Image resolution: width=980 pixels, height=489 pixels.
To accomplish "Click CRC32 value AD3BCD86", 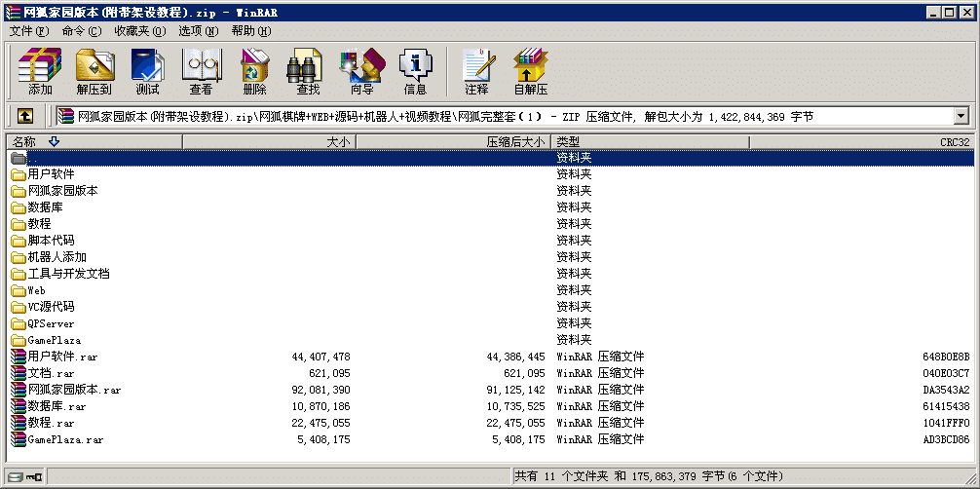I will coord(946,439).
